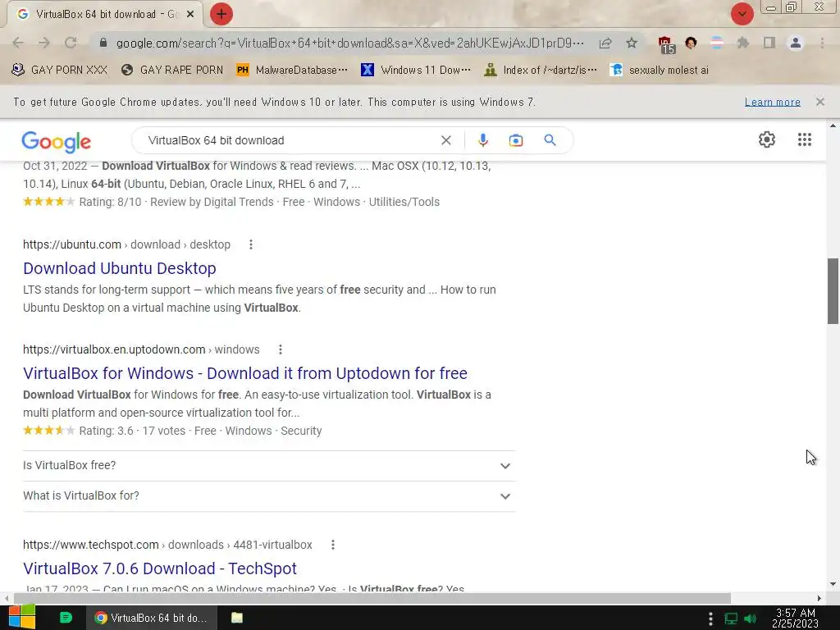The image size is (840, 630).
Task: Open the Download Ubuntu Desktop result
Action: [120, 268]
